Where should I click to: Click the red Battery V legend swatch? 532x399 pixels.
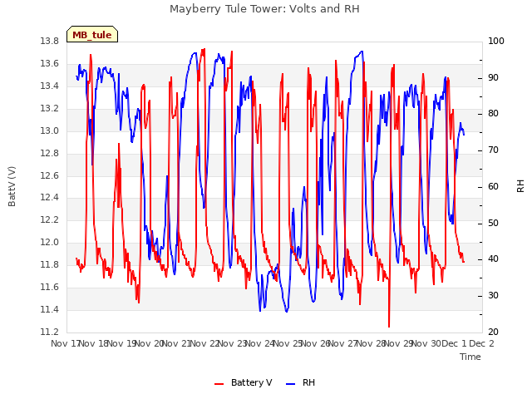[x=219, y=384]
